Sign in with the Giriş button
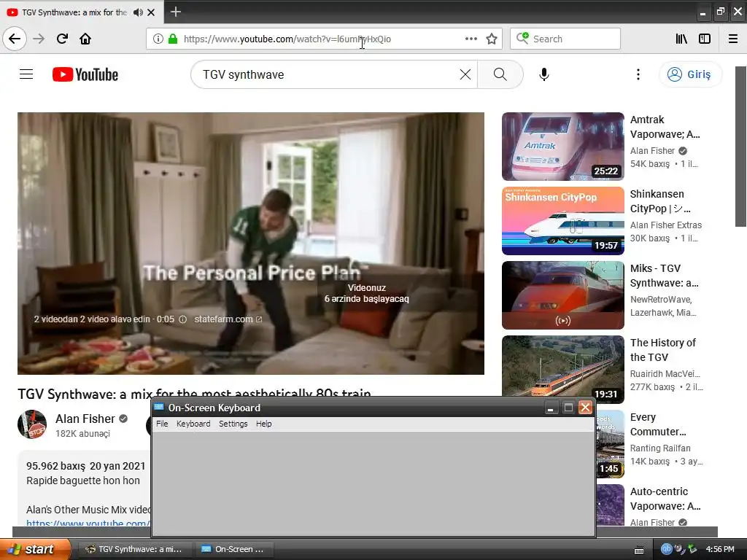This screenshot has height=560, width=747. (x=690, y=74)
